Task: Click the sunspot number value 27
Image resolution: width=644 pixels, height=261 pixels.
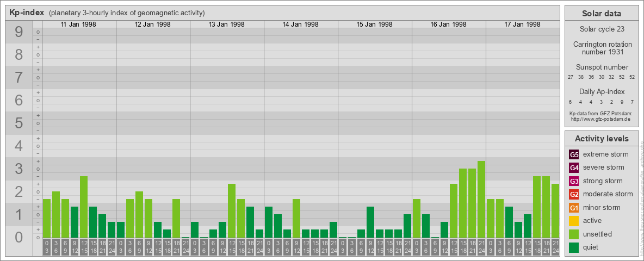Action: pyautogui.click(x=571, y=77)
